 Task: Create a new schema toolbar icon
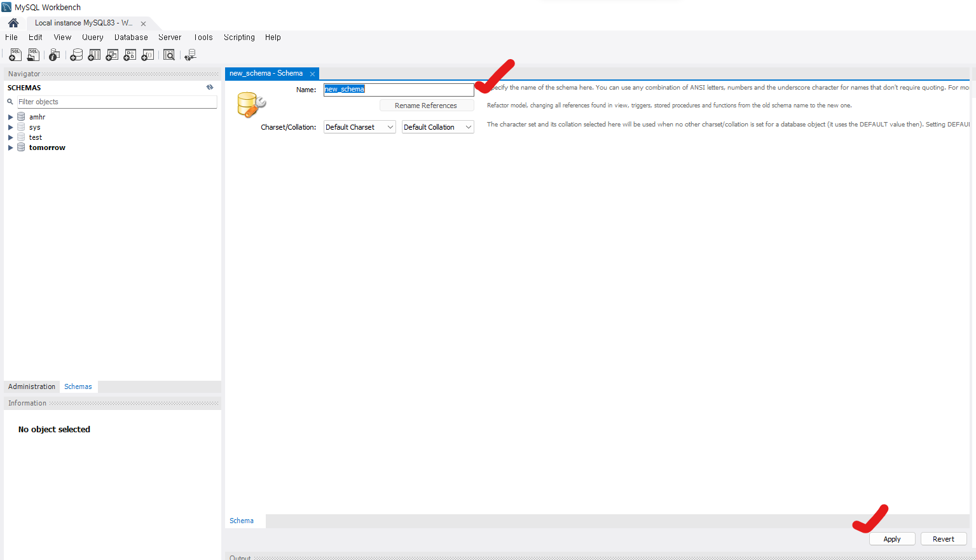(76, 55)
